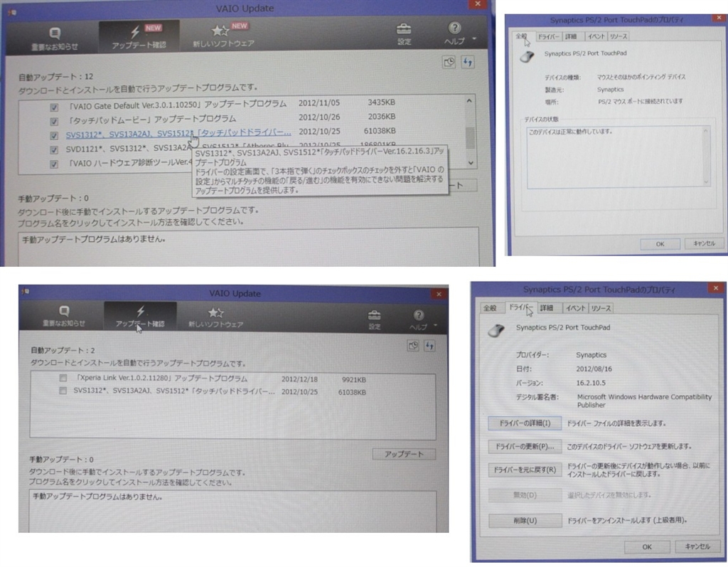The width and height of the screenshot is (728, 567).
Task: Select 全般 tab in dialog showing driver version
Action: click(491, 307)
